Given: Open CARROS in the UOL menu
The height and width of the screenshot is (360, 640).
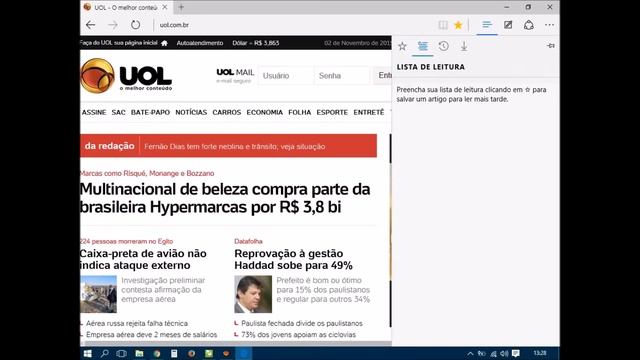Looking at the screenshot, I should click(x=227, y=112).
